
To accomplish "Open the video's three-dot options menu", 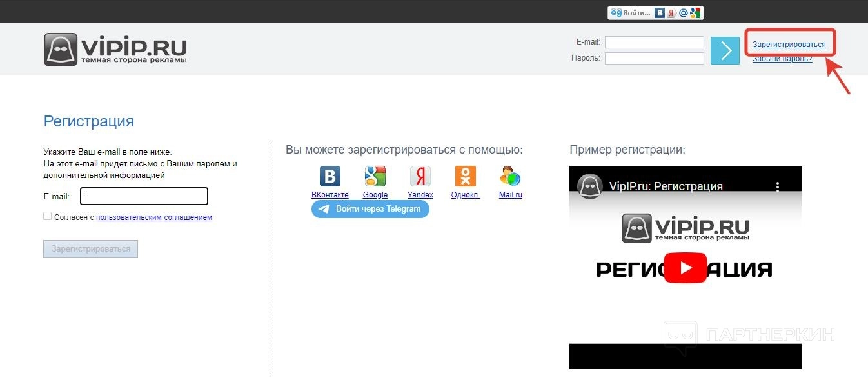I will 778,186.
